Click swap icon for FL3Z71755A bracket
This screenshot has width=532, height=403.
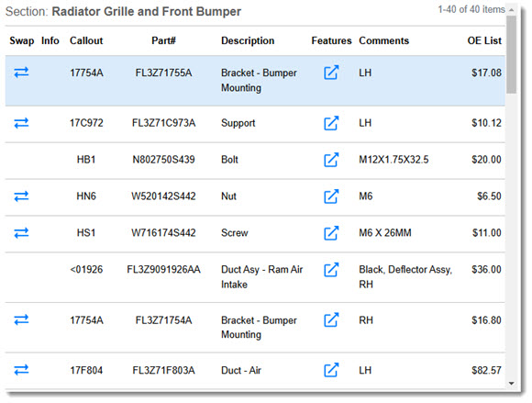coord(21,73)
